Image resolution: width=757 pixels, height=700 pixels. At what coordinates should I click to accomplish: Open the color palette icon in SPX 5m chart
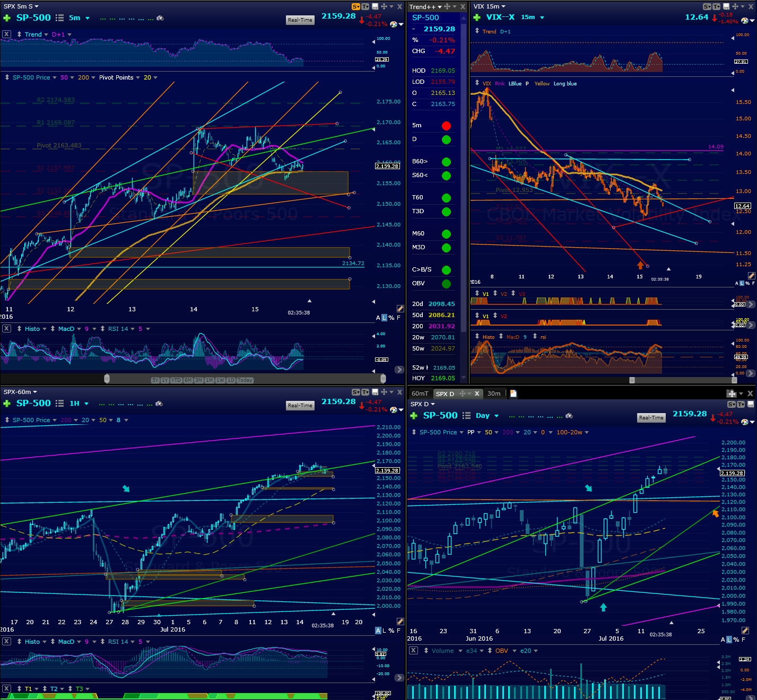(394, 24)
